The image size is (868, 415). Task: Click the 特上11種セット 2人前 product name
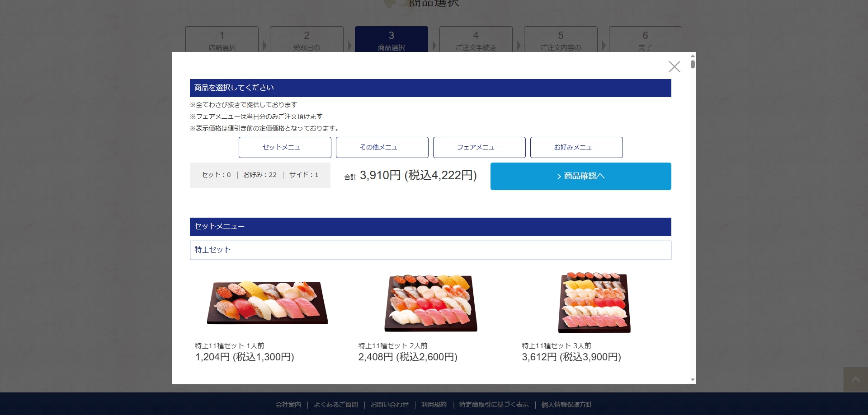pos(392,345)
